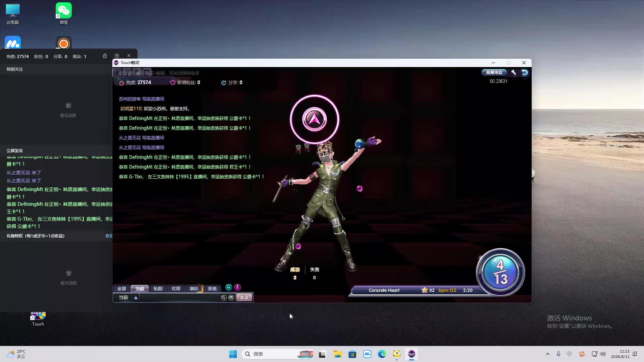Screen dimensions: 644x362
Task: Click the pink round icon beside chat lock
Action: (x=237, y=287)
